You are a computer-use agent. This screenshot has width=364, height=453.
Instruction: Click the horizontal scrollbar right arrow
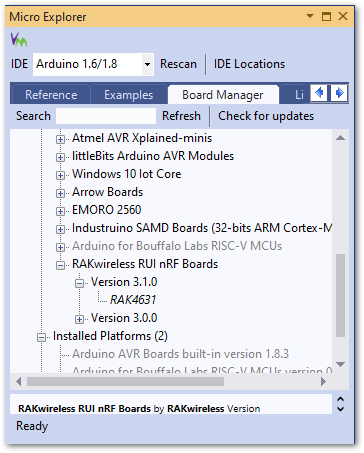(x=323, y=381)
